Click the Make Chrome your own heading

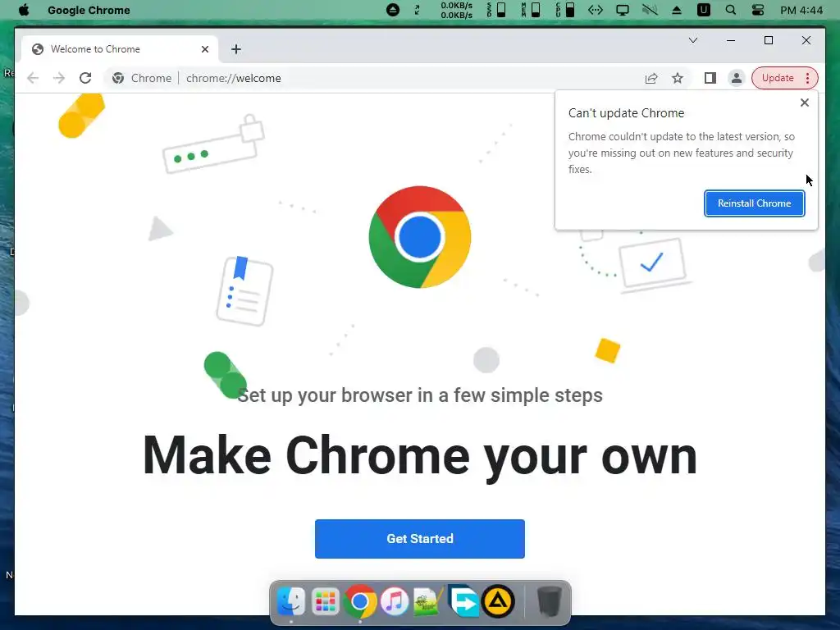point(420,456)
